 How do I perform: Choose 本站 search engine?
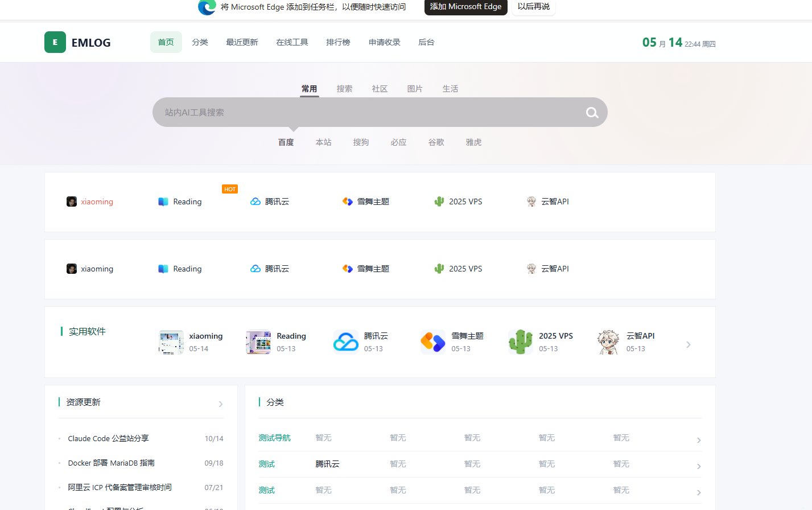point(324,142)
